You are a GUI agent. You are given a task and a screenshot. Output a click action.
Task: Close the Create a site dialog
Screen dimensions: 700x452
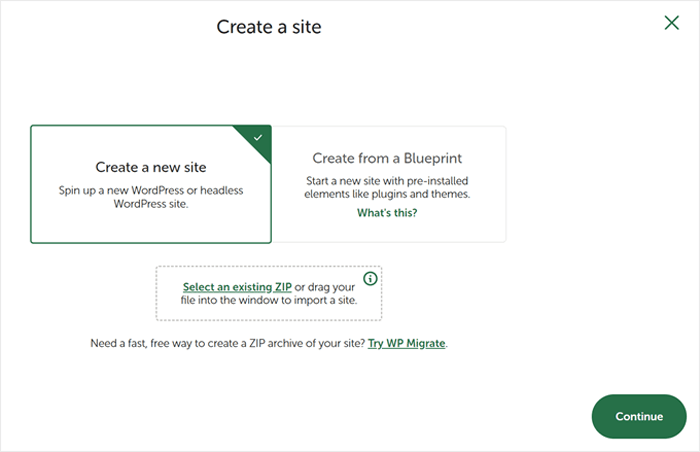(x=672, y=23)
